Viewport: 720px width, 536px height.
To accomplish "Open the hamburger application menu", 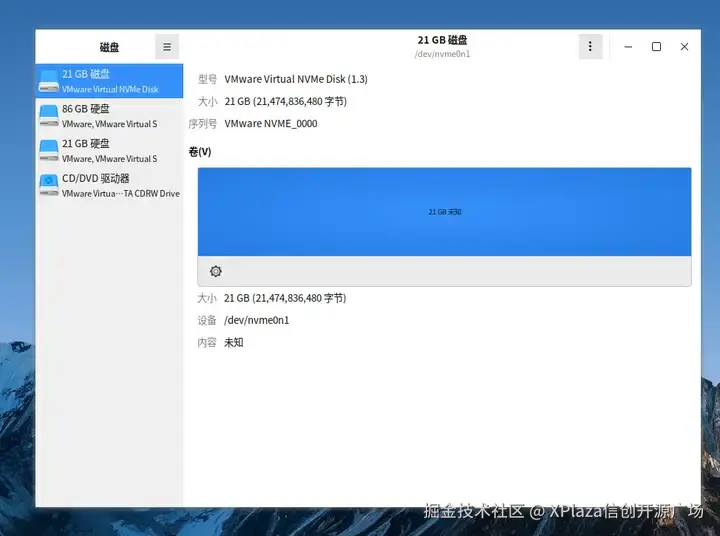I will click(x=167, y=46).
